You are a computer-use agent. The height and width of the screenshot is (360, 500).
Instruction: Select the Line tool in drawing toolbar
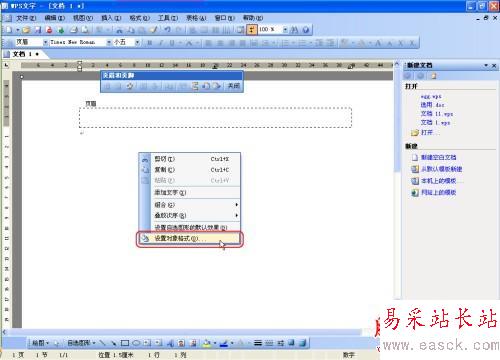pyautogui.click(x=103, y=343)
